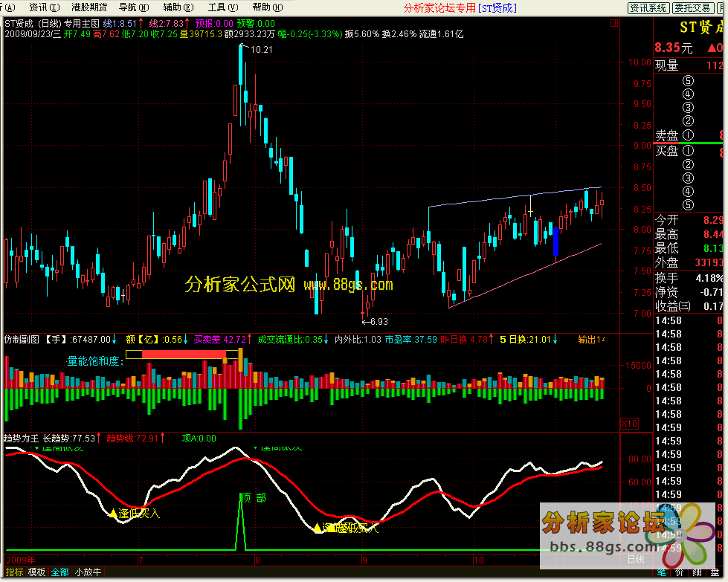Click the 10.00 price axis label
This screenshot has height=582, width=728.
(640, 62)
